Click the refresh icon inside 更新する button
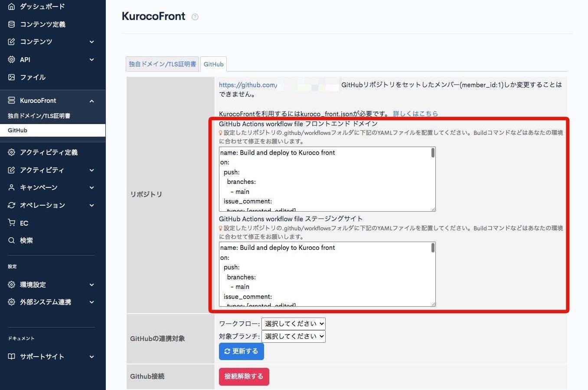Image resolution: width=588 pixels, height=390 pixels. 227,351
